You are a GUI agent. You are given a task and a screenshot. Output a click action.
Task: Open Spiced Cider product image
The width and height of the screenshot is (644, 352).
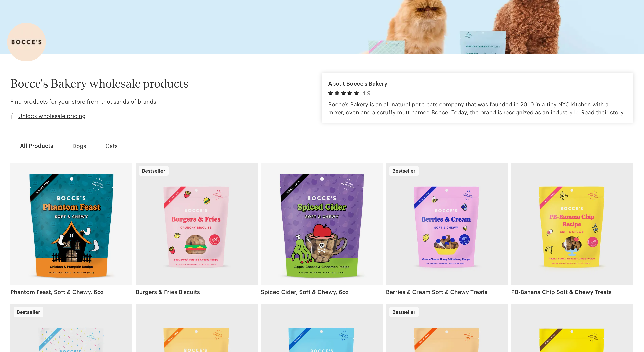(x=322, y=224)
